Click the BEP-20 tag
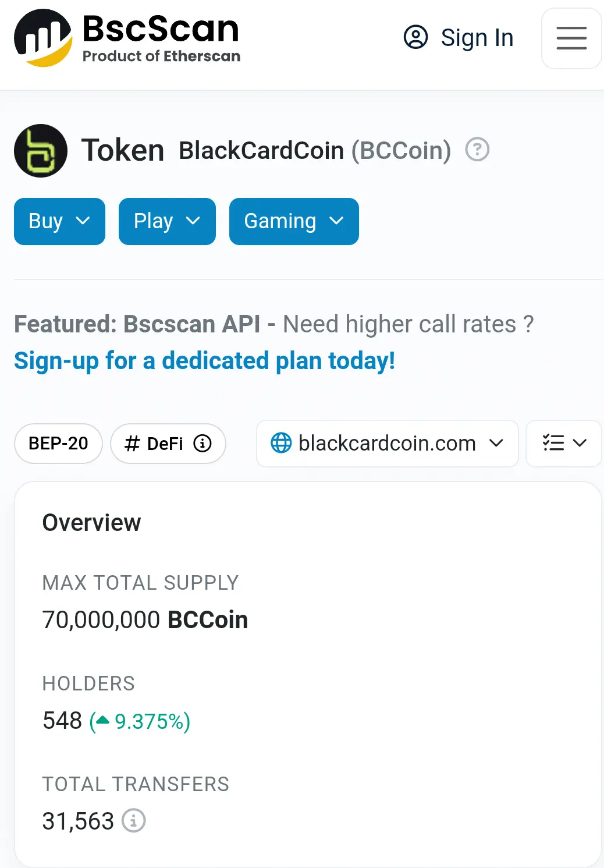Image resolution: width=604 pixels, height=868 pixels. tap(58, 444)
